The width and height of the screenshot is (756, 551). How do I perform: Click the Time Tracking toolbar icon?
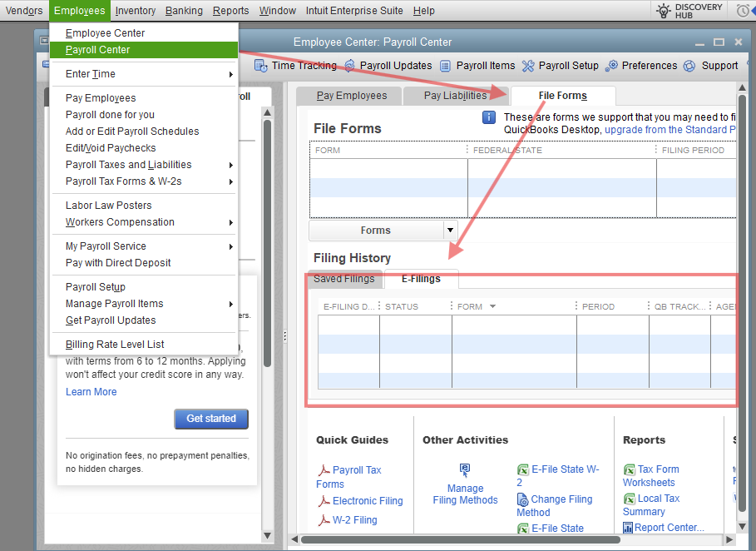[x=261, y=66]
